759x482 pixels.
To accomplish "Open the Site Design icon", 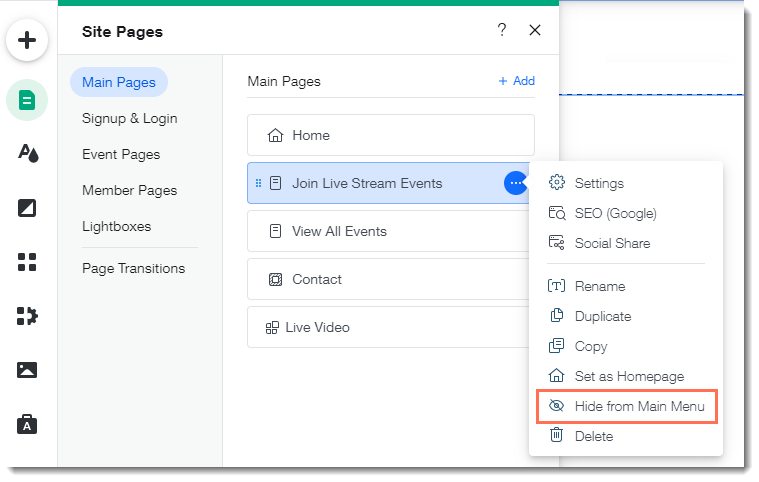I will tap(28, 153).
